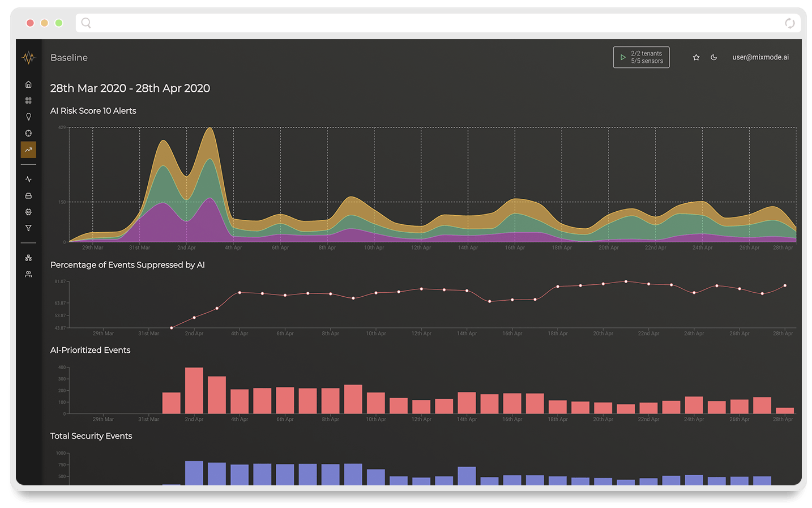Image resolution: width=812 pixels, height=508 pixels.
Task: Maximize the browser with the green button
Action: [x=59, y=23]
